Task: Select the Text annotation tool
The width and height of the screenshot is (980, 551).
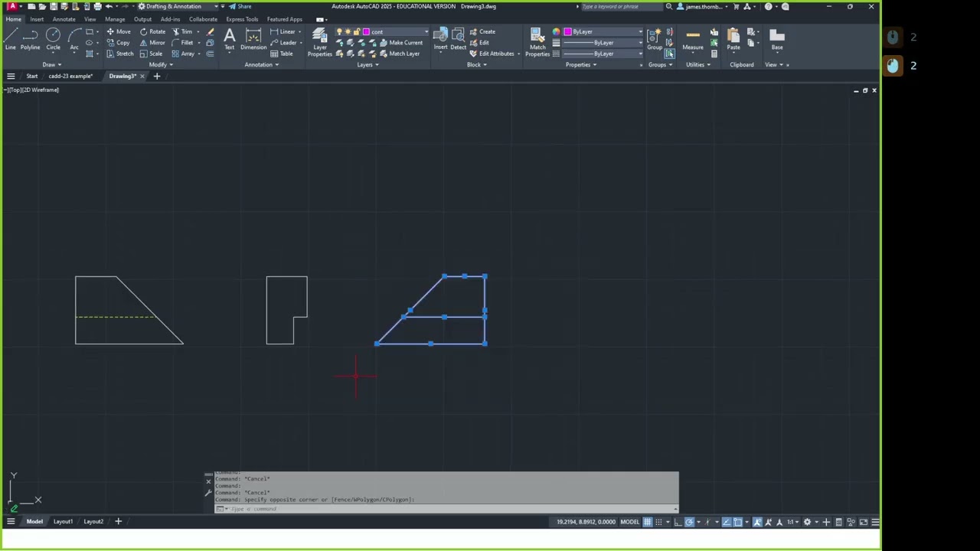Action: [229, 39]
